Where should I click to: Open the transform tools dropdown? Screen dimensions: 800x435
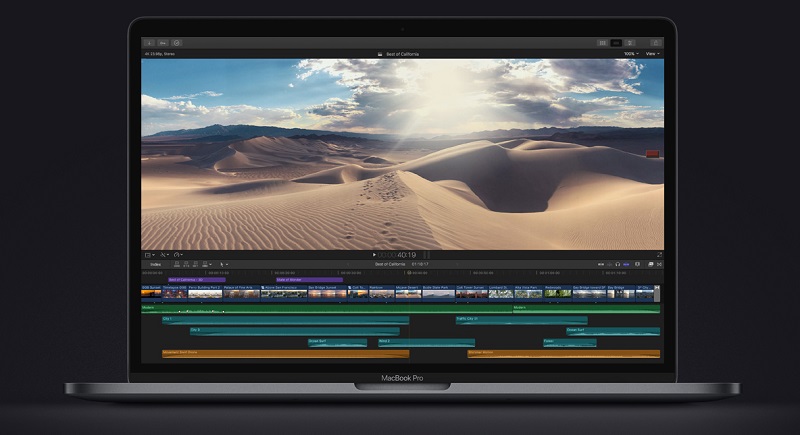coord(164,255)
